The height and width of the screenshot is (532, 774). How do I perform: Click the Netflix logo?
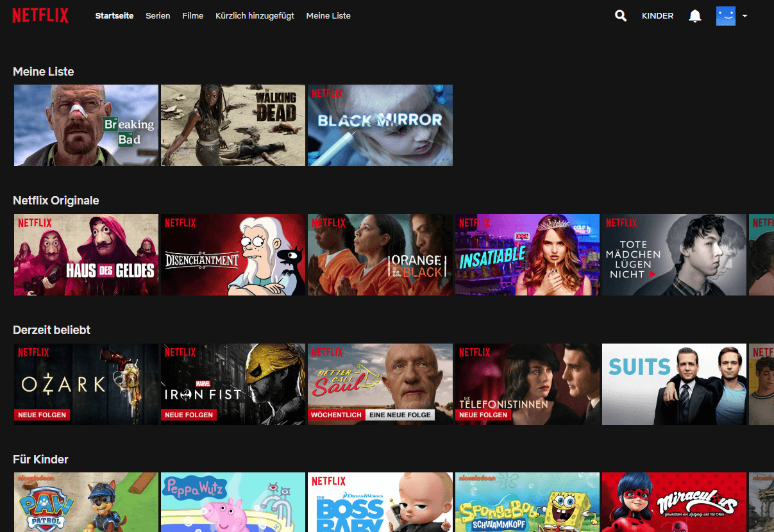pos(40,15)
